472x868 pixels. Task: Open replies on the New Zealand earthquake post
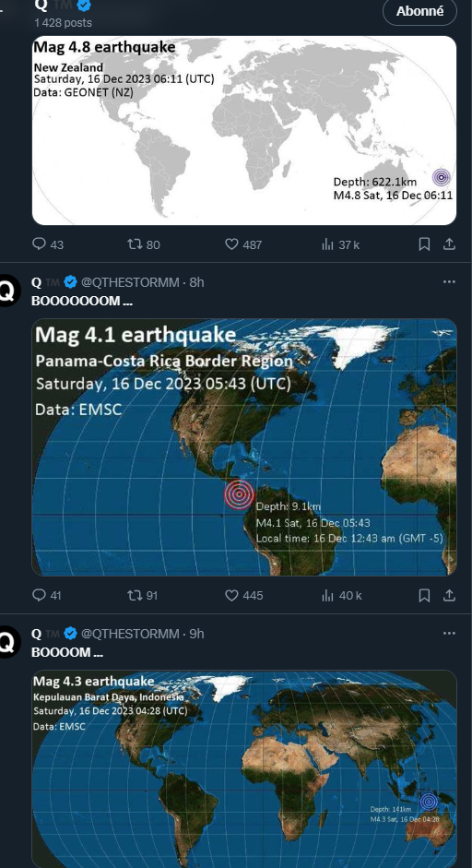pos(48,244)
